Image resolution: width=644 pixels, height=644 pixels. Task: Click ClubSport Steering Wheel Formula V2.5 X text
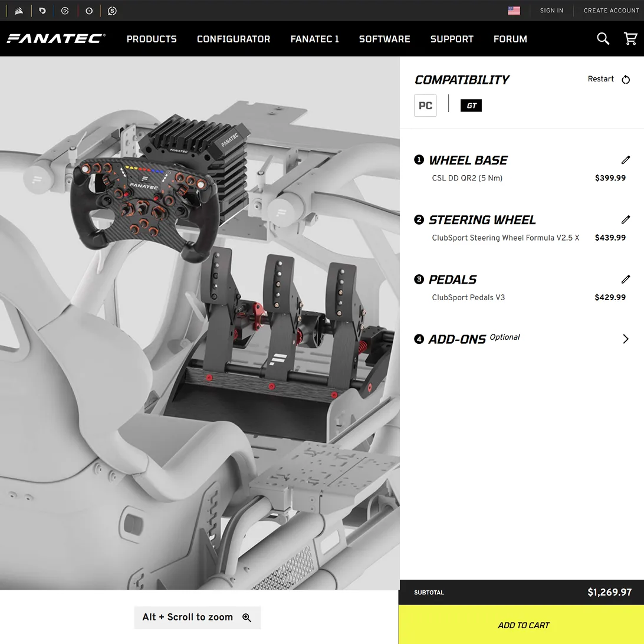tap(505, 238)
